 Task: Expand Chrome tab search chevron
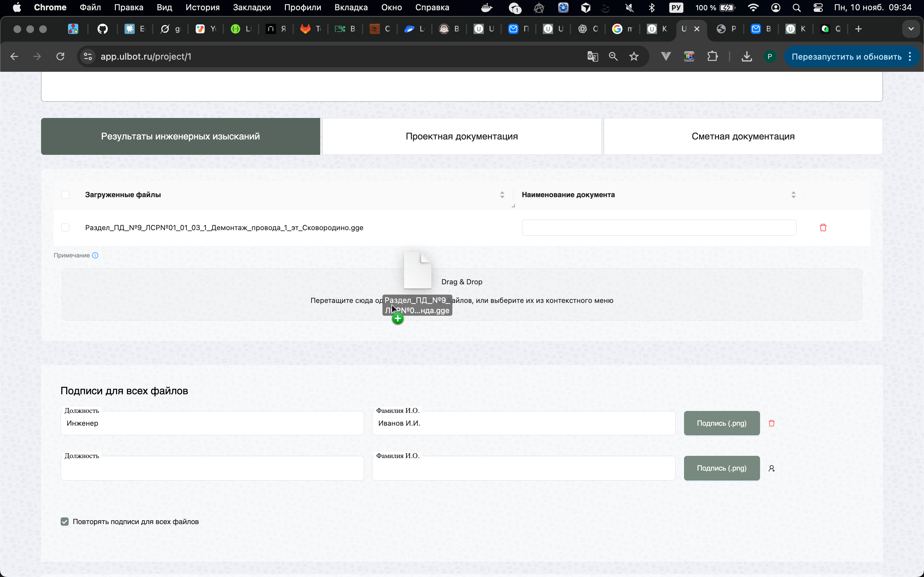point(911,29)
